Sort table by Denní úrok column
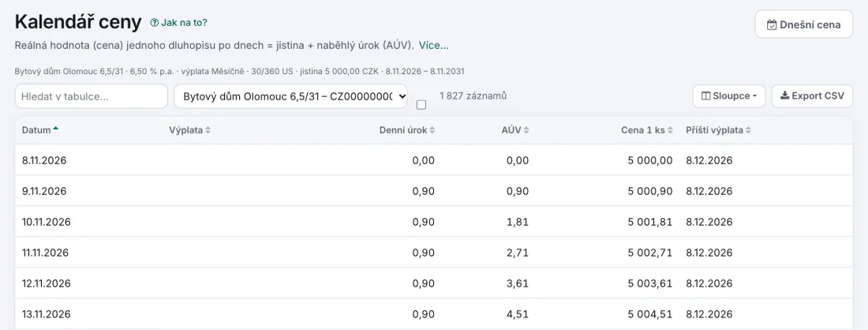 (x=407, y=130)
